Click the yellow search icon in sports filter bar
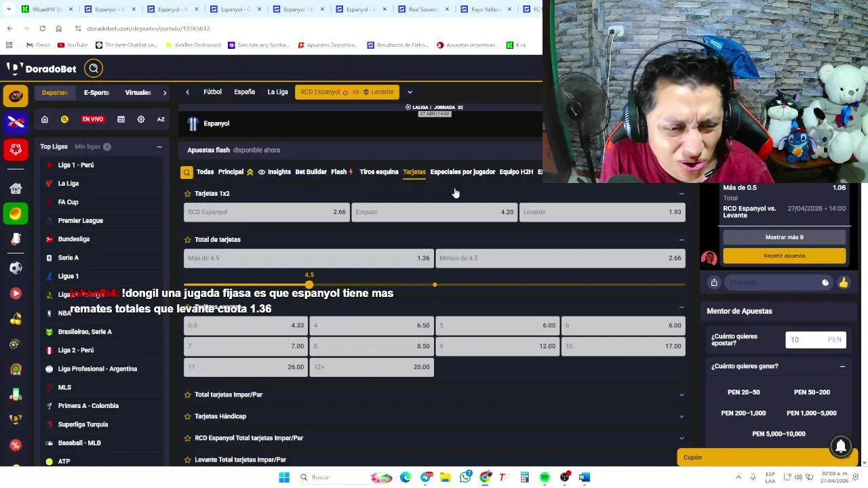868x488 pixels. point(64,119)
